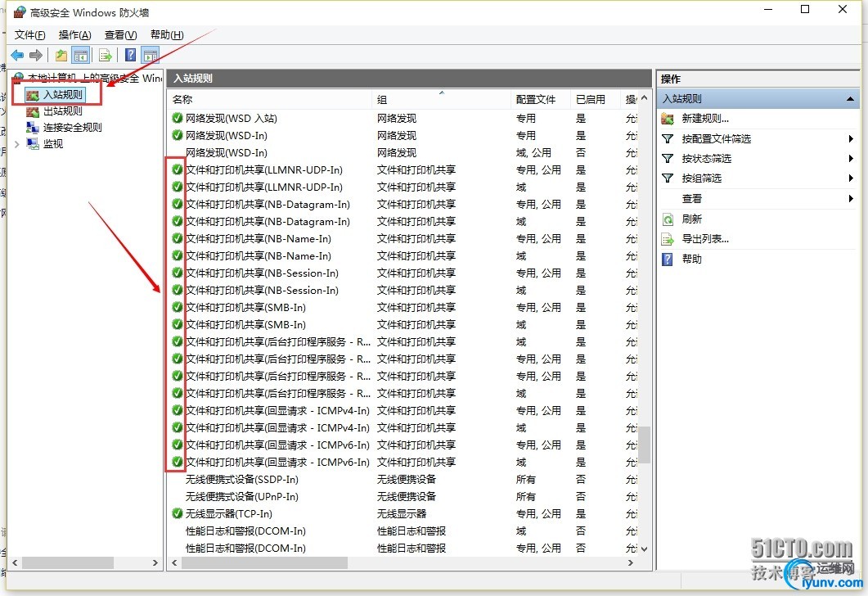Click 刷新 in the actions pane
Screen dimensions: 868x596
pyautogui.click(x=692, y=219)
